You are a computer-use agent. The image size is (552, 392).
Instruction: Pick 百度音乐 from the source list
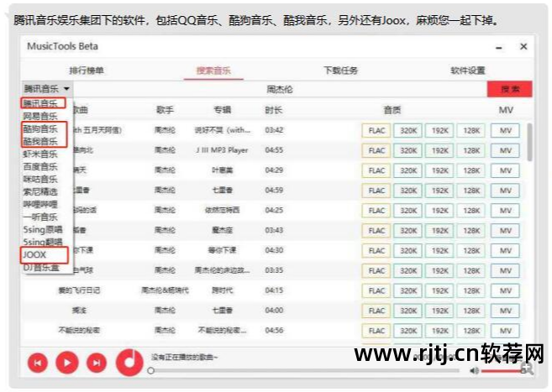click(x=40, y=167)
